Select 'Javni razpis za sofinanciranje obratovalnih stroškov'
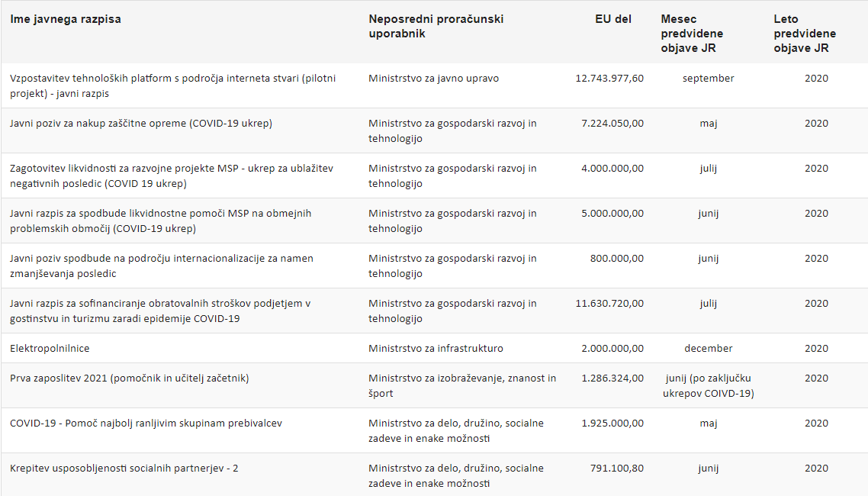 [x=160, y=311]
